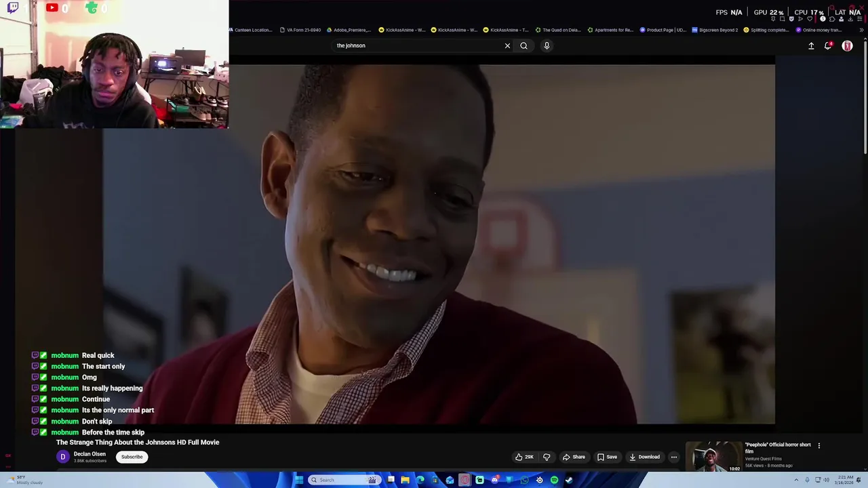Image resolution: width=868 pixels, height=488 pixels.
Task: Open Steam from the taskbar
Action: point(569,480)
